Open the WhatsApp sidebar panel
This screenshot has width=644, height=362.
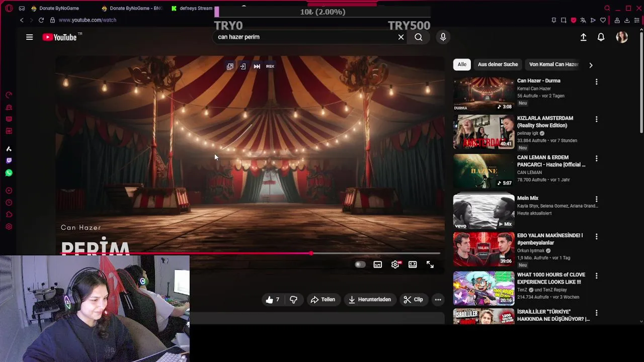point(9,173)
